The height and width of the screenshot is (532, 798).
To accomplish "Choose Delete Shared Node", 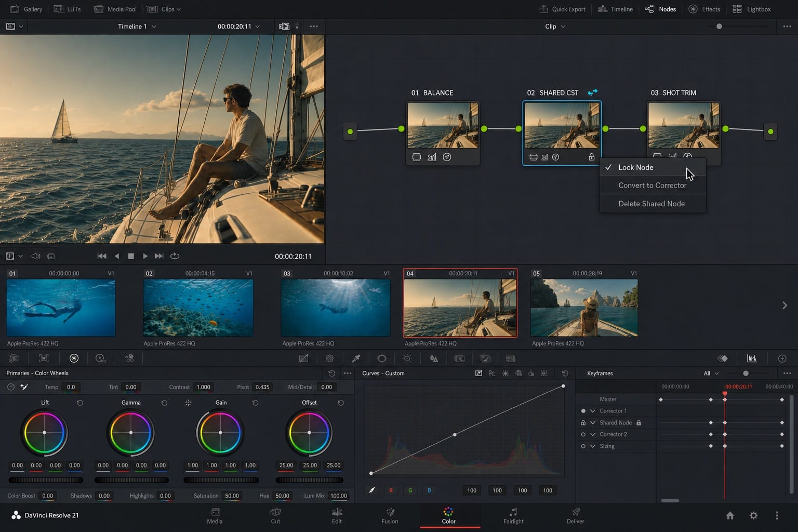I will pos(652,204).
